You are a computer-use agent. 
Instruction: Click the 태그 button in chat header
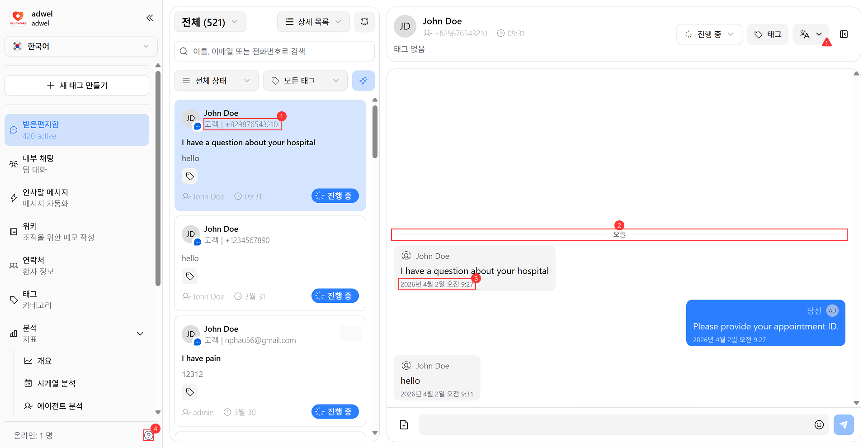coord(767,34)
